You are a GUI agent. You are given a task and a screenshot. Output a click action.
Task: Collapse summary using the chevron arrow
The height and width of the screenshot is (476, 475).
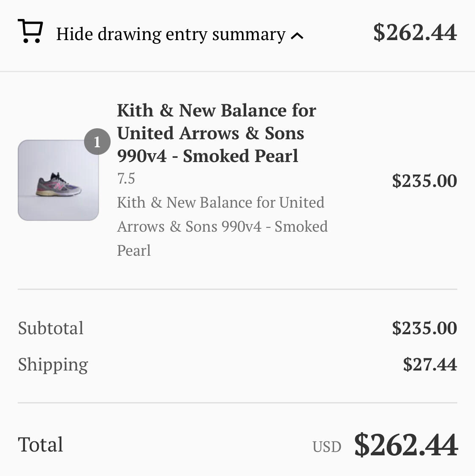[297, 36]
